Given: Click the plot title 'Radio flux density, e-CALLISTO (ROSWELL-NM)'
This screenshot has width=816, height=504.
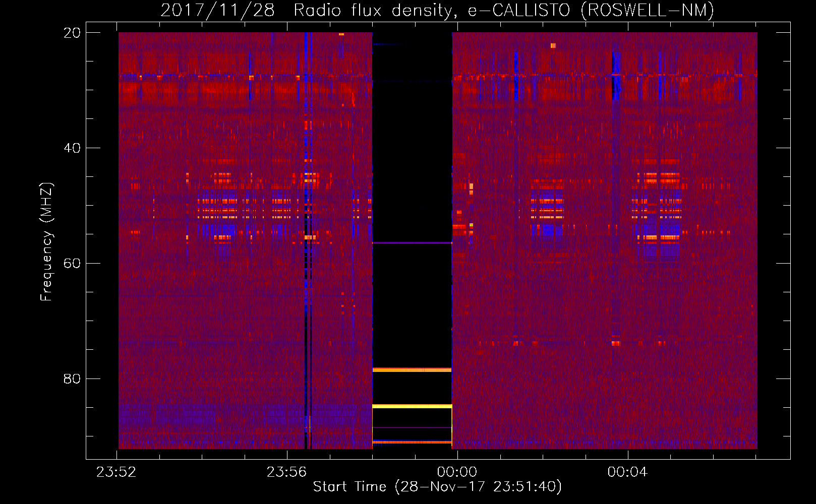Looking at the screenshot, I should tap(504, 10).
